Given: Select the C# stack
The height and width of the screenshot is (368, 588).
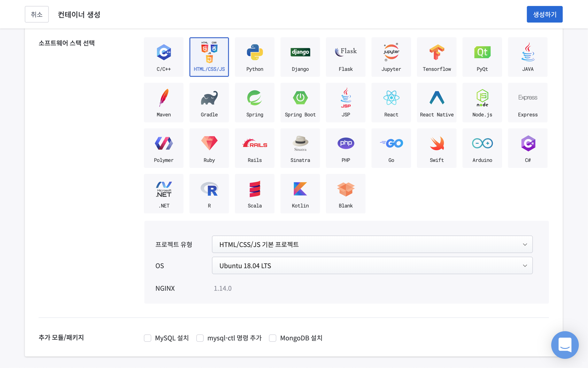Looking at the screenshot, I should point(528,148).
